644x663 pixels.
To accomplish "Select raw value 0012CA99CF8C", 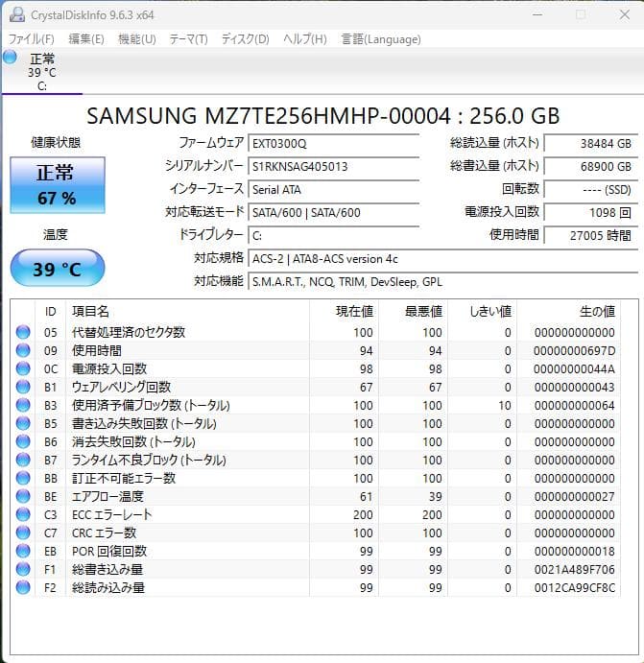I will 574,588.
